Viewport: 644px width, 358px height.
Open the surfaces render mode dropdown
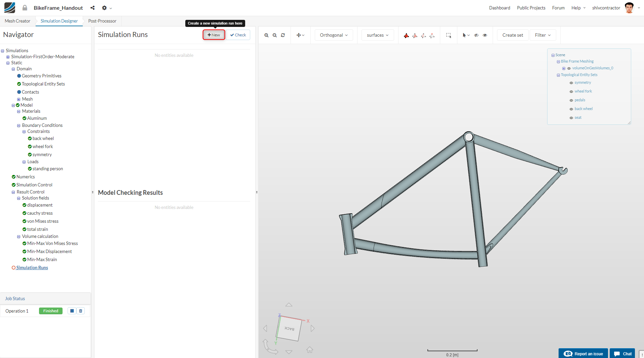(x=377, y=35)
